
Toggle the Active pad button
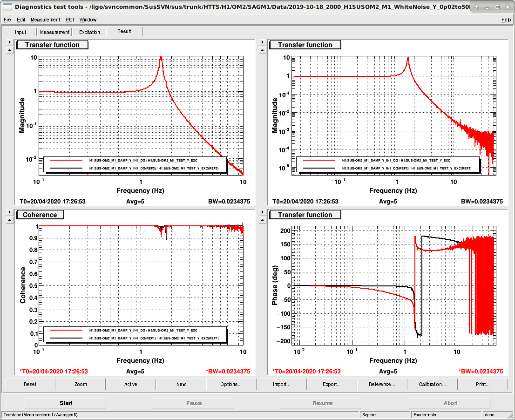coord(131,384)
